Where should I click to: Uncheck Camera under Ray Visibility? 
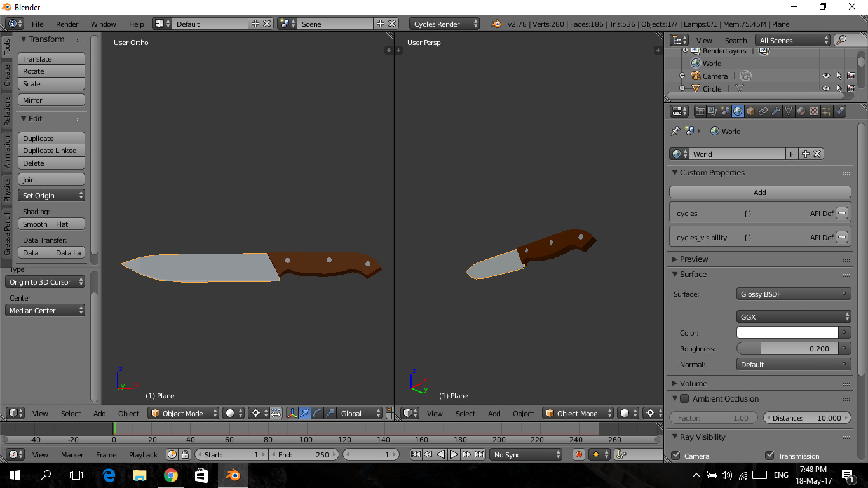click(676, 456)
